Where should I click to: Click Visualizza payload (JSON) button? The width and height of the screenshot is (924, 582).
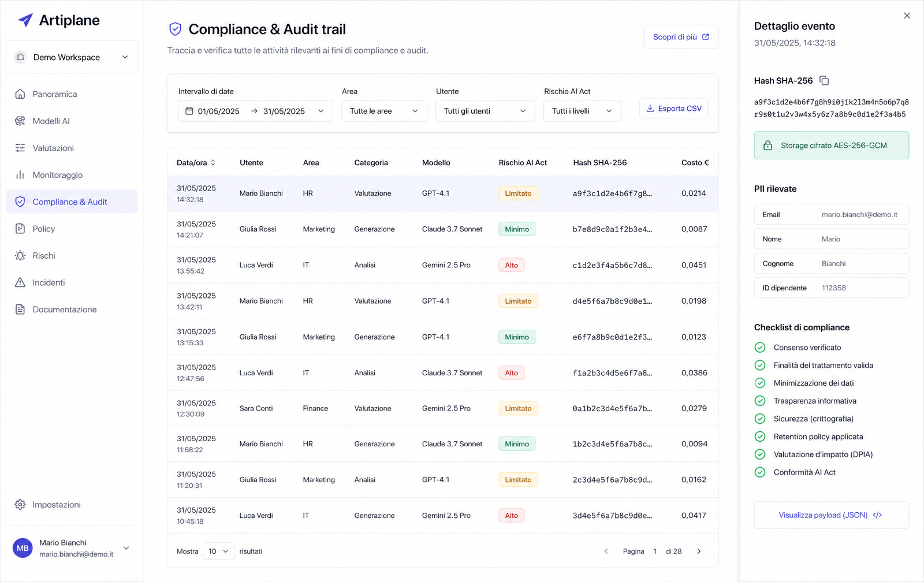coord(831,515)
